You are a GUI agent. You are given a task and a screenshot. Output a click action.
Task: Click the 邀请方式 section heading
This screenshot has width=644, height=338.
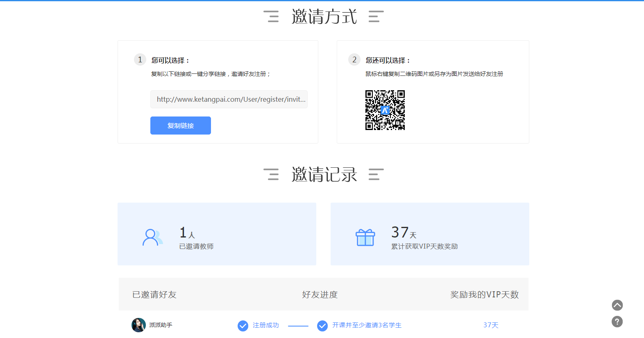pyautogui.click(x=324, y=17)
